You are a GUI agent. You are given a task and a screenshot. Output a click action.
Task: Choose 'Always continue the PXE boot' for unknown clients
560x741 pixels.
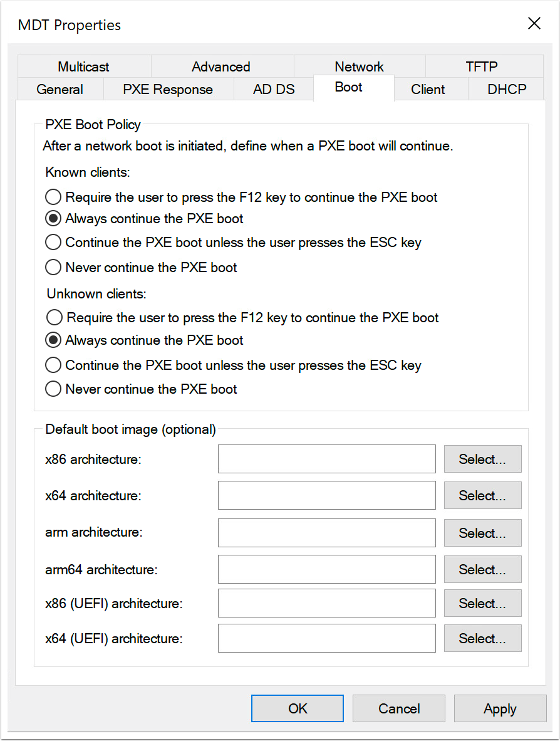(x=53, y=340)
